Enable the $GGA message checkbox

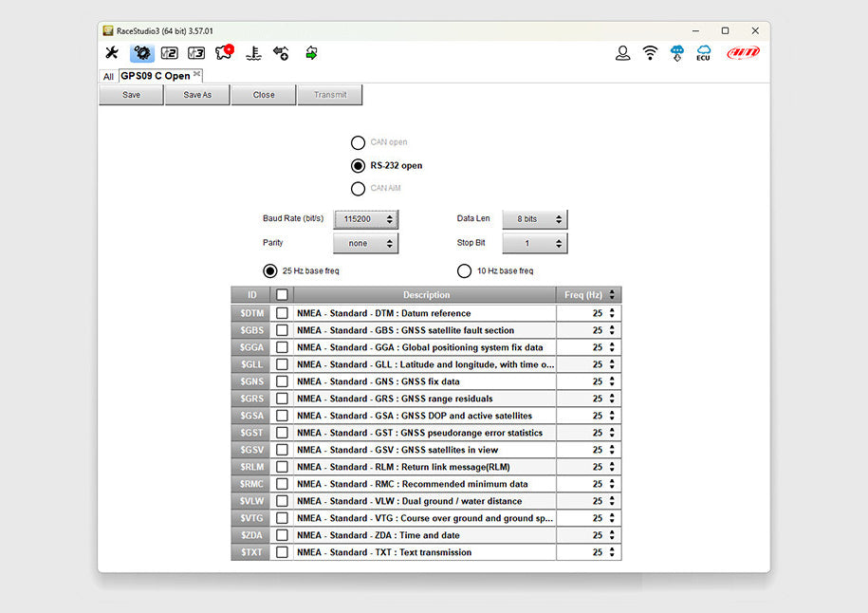pyautogui.click(x=282, y=347)
